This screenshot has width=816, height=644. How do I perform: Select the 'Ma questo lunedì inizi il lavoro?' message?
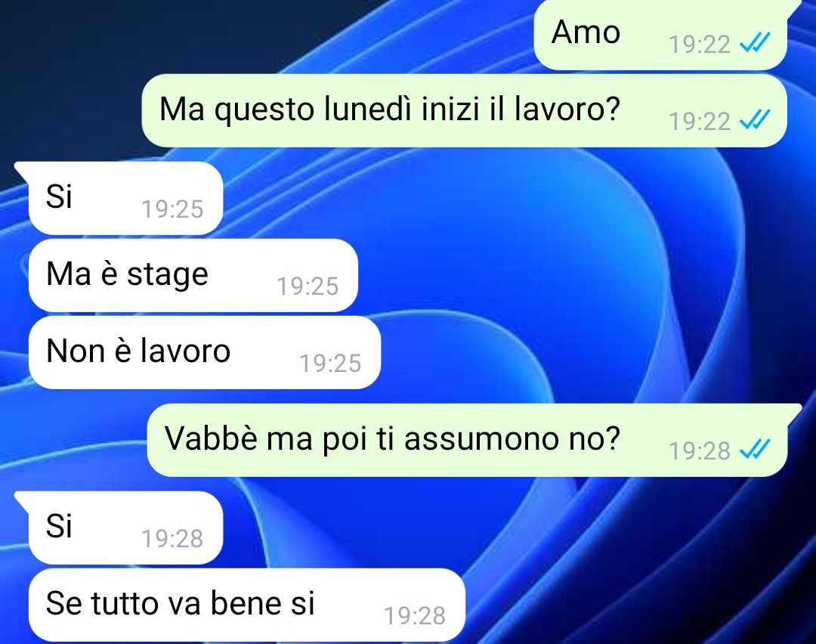pyautogui.click(x=464, y=110)
